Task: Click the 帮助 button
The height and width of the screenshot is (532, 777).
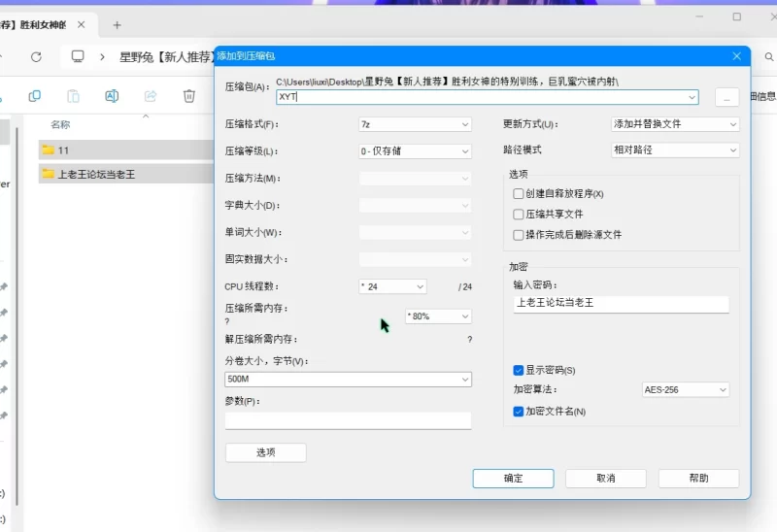Action: pyautogui.click(x=698, y=479)
